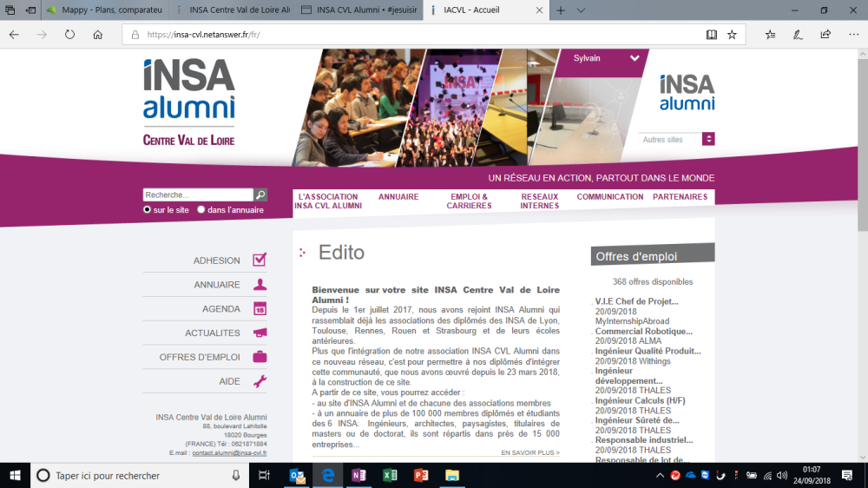The height and width of the screenshot is (488, 868).
Task: Click the Adhesion checkmark icon
Action: 260,260
